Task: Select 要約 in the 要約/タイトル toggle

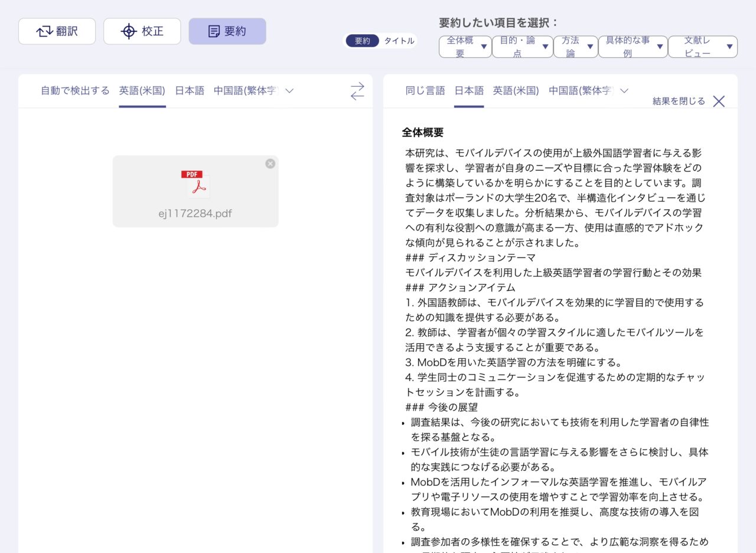Action: click(362, 42)
